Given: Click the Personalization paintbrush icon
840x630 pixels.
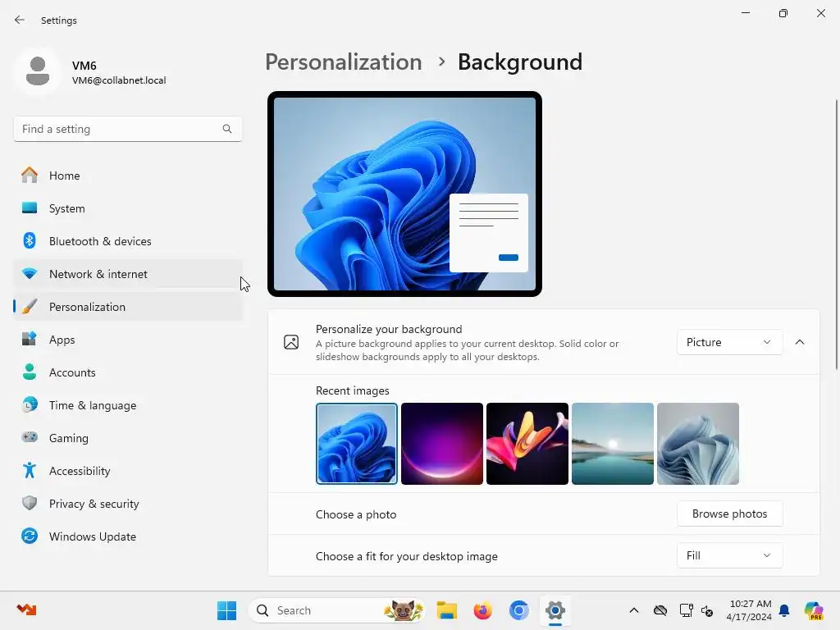Looking at the screenshot, I should (30, 307).
